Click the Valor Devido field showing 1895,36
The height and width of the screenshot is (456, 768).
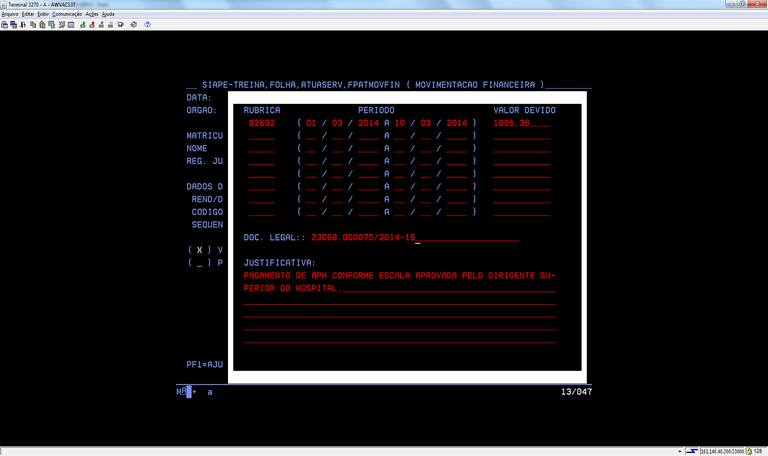[x=520, y=123]
